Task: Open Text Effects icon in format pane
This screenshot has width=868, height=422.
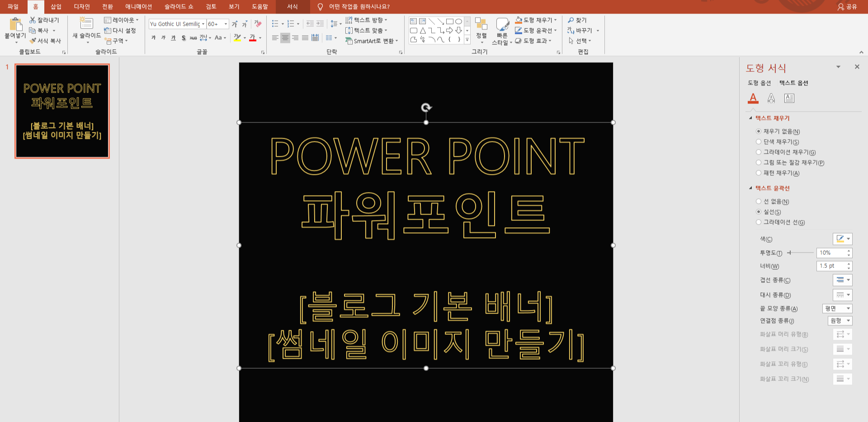Action: [x=771, y=98]
